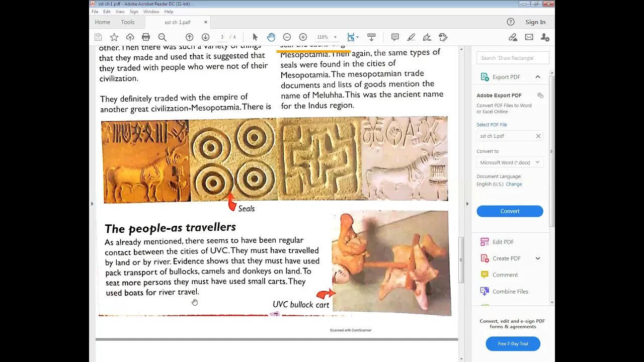Share a link to this file
Image resolution: width=644 pixels, height=362 pixels.
(513, 37)
